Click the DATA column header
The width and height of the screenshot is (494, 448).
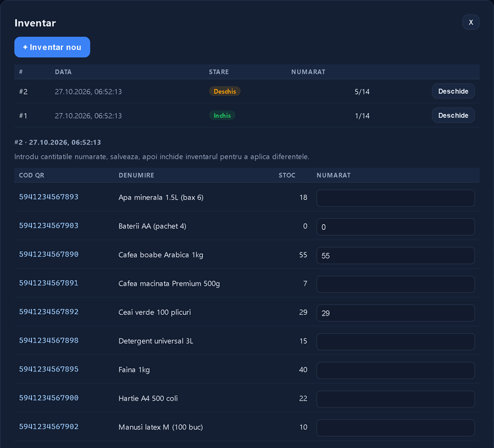pyautogui.click(x=63, y=72)
